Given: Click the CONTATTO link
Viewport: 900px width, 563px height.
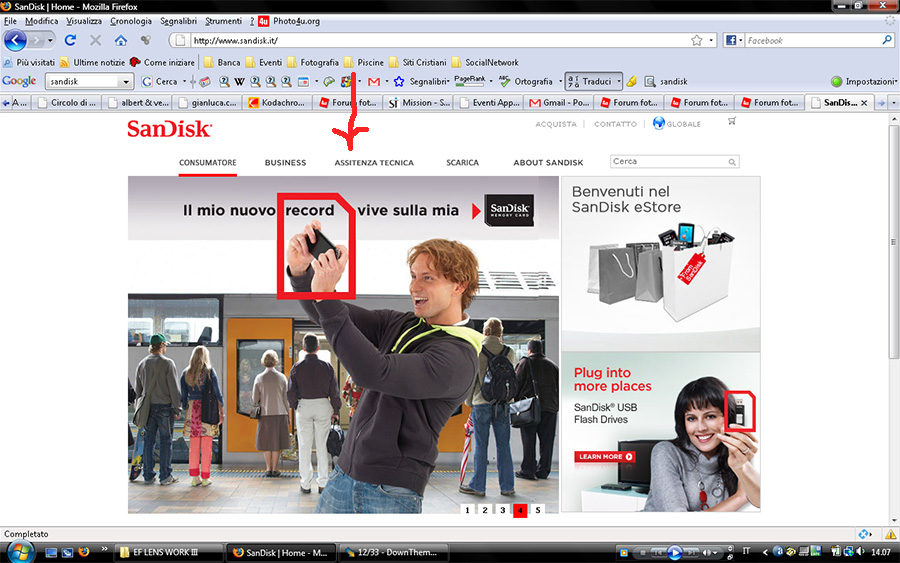Looking at the screenshot, I should tap(615, 124).
